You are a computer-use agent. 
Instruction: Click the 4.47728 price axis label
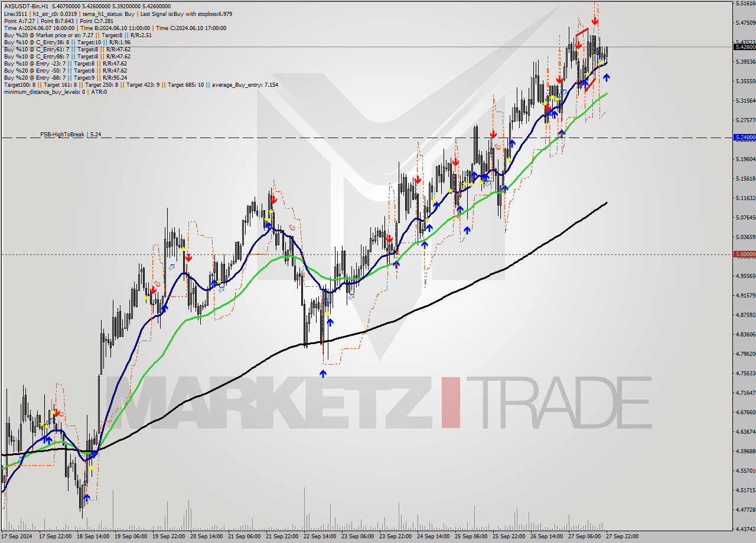(x=745, y=509)
